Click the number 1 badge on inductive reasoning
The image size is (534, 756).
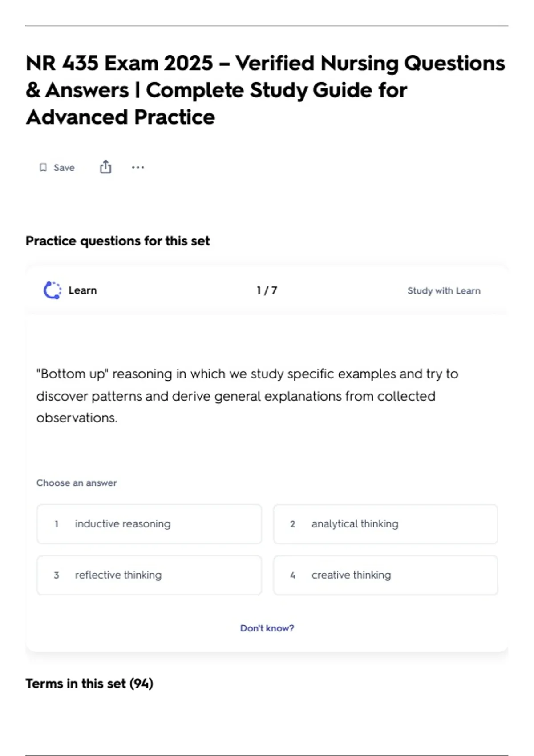[57, 524]
